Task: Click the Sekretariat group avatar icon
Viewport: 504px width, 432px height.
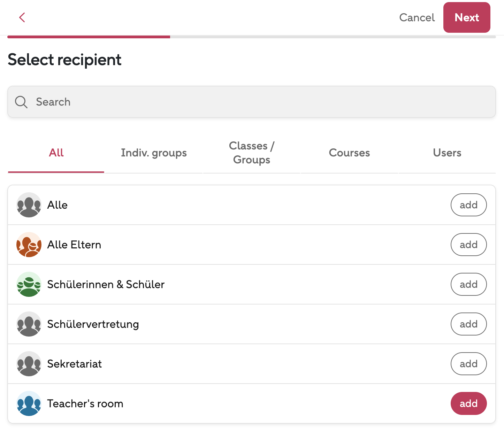Action: click(29, 364)
